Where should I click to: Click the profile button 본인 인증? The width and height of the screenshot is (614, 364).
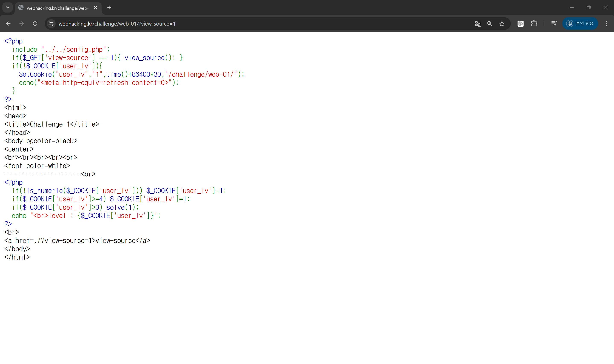coord(580,23)
